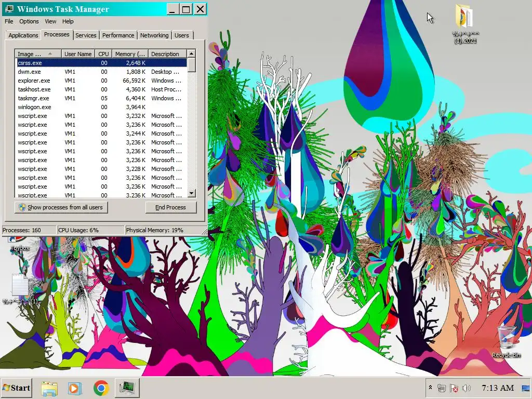The width and height of the screenshot is (532, 399).
Task: Sort by Image Name column header
Action: (x=38, y=54)
